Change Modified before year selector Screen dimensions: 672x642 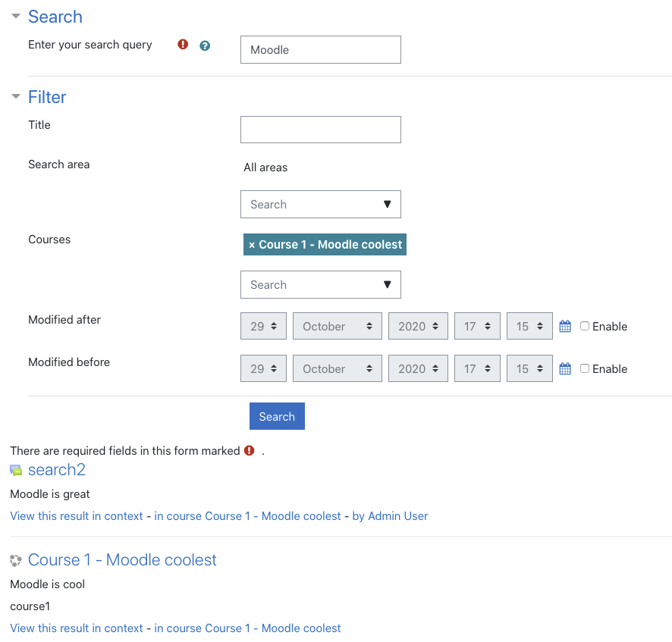(x=418, y=368)
